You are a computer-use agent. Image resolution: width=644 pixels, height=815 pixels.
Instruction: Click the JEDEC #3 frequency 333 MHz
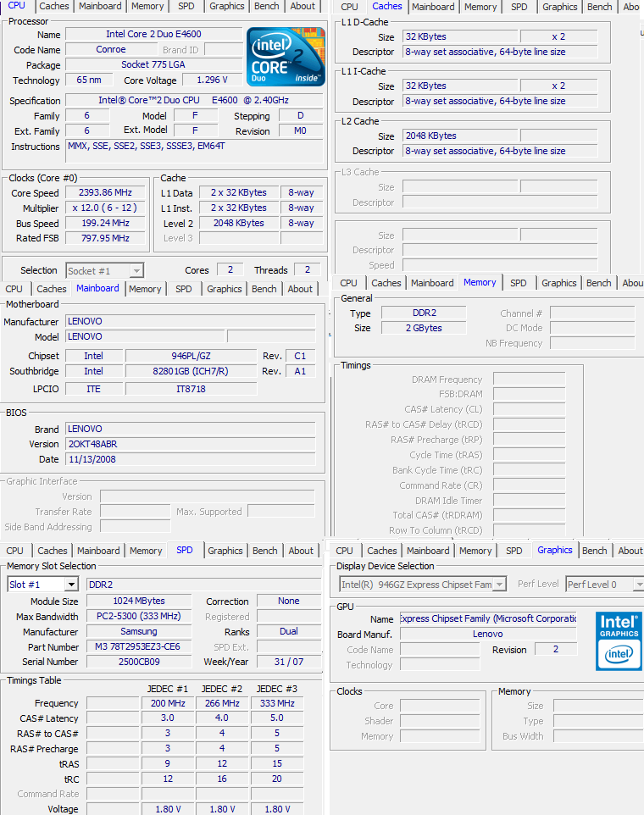coord(277,703)
